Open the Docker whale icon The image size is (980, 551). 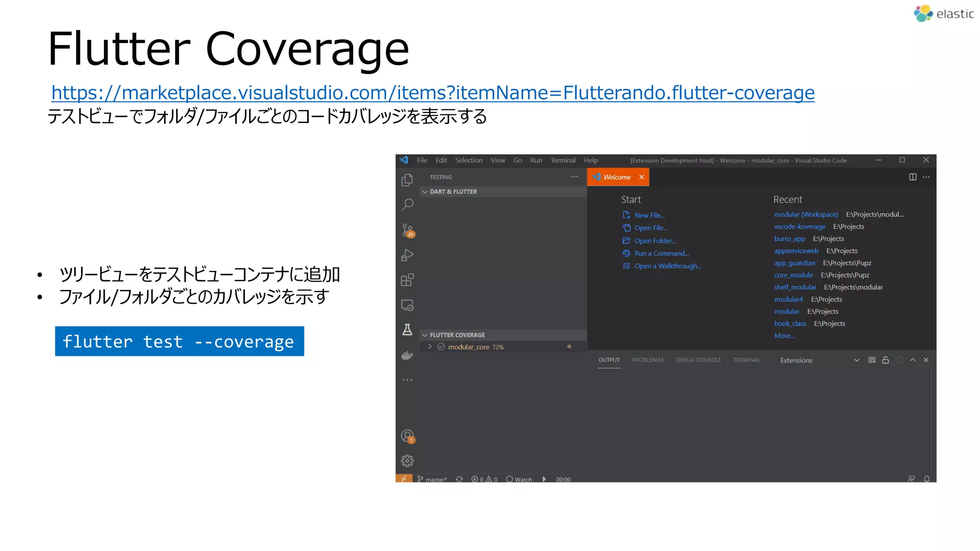407,355
